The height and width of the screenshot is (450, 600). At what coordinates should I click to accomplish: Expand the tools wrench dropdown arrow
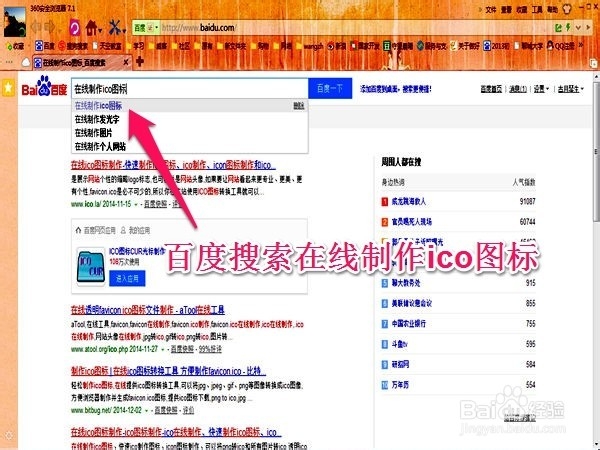[124, 30]
